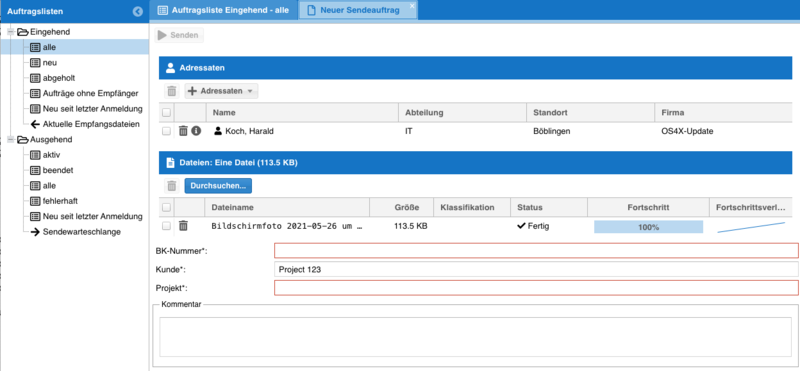Open 'alle' list under Ausgehend
This screenshot has height=371, width=800.
(50, 186)
